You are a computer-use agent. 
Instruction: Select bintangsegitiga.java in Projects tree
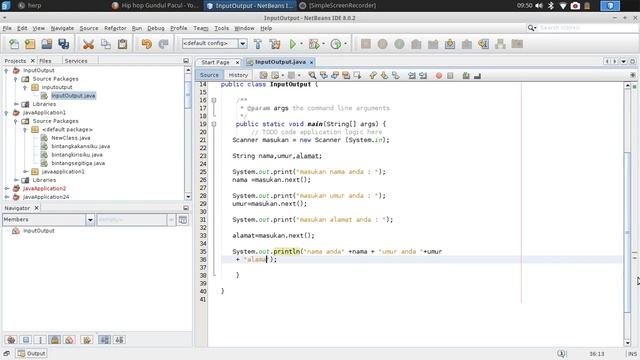78,163
